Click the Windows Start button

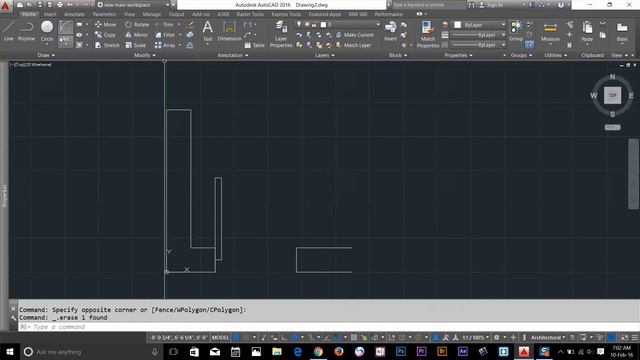tap(10, 351)
